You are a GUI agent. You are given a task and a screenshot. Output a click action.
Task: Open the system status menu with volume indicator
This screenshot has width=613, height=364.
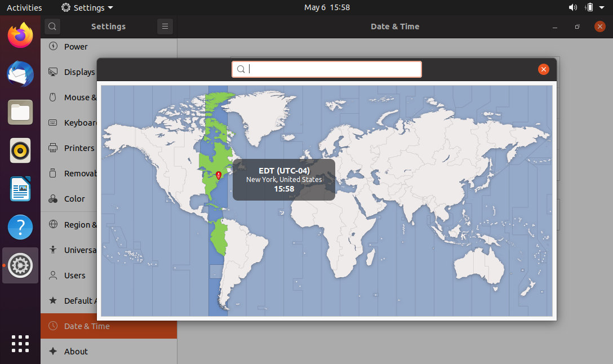[586, 8]
